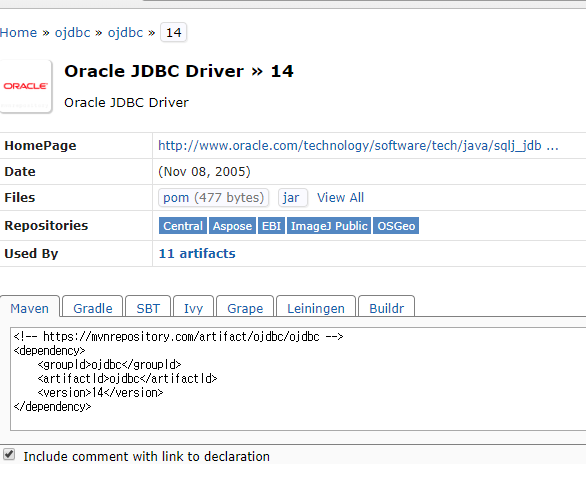Go to Home breadcrumb link

pos(18,33)
